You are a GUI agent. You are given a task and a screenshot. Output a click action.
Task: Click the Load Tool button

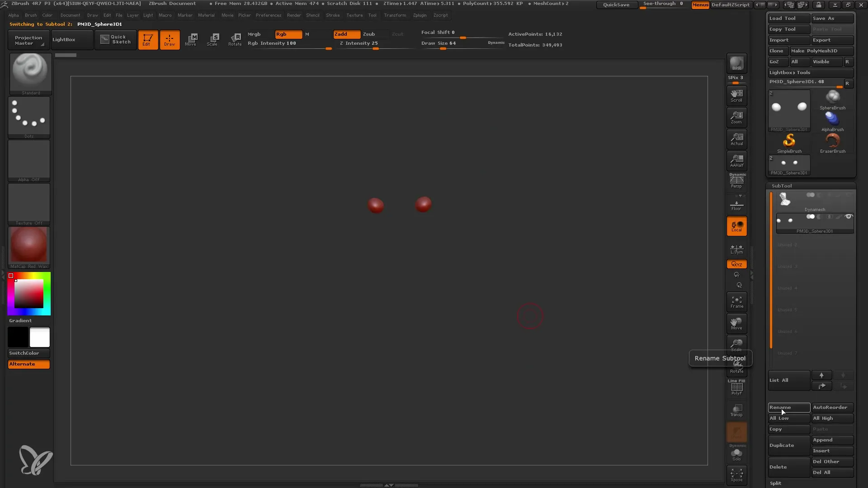pyautogui.click(x=789, y=19)
